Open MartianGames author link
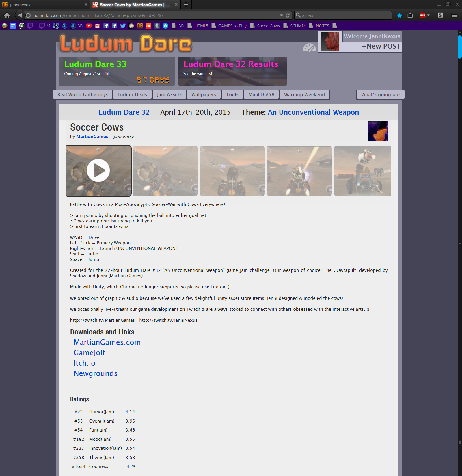 click(x=92, y=137)
